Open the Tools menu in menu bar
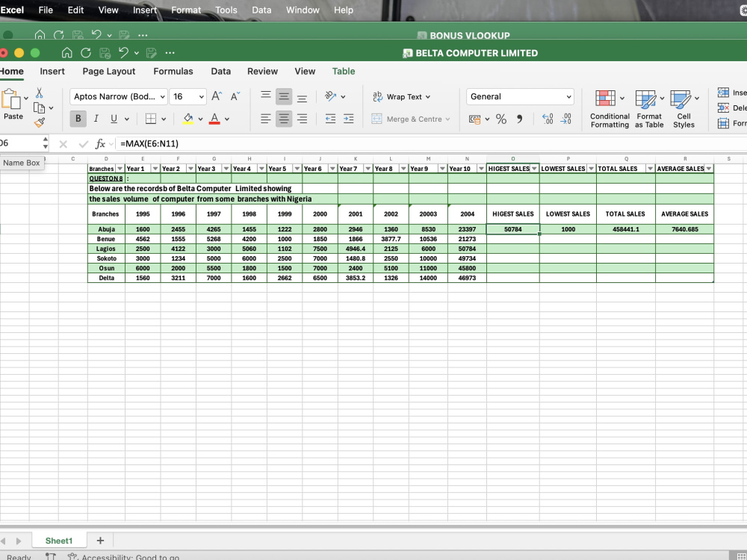The width and height of the screenshot is (747, 560). pyautogui.click(x=226, y=10)
